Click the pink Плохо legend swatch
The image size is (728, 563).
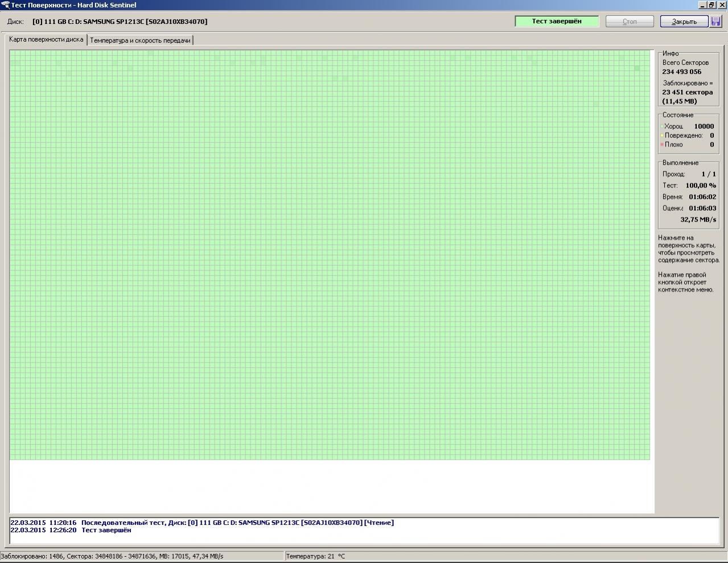661,145
